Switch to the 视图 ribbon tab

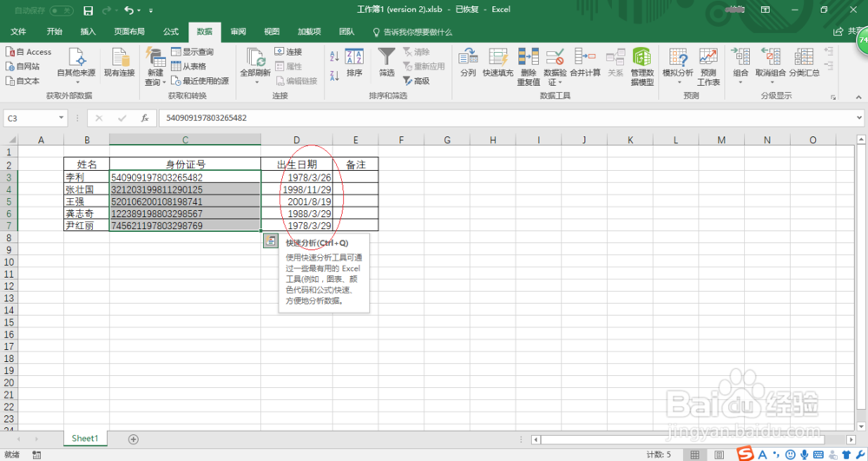tap(272, 31)
